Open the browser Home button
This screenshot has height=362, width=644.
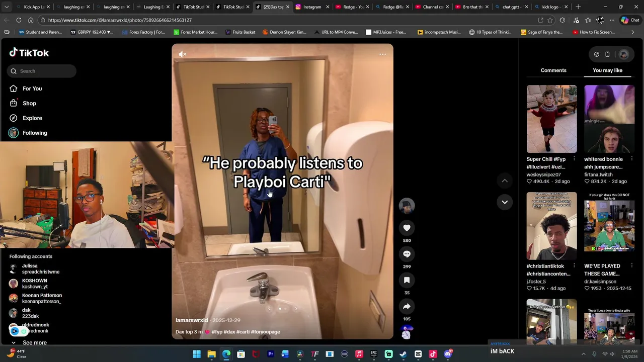coord(31,20)
